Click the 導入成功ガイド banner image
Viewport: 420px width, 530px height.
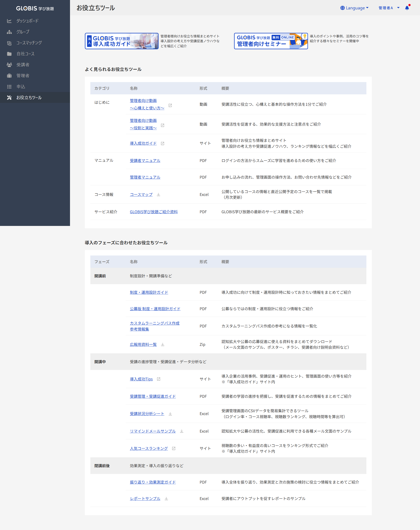click(122, 41)
